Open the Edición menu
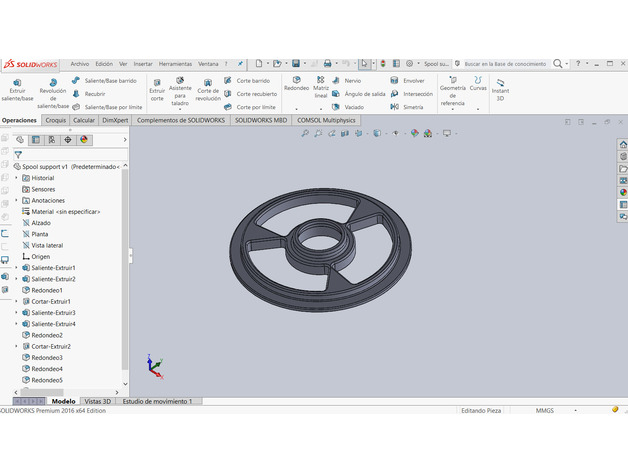 click(x=104, y=64)
